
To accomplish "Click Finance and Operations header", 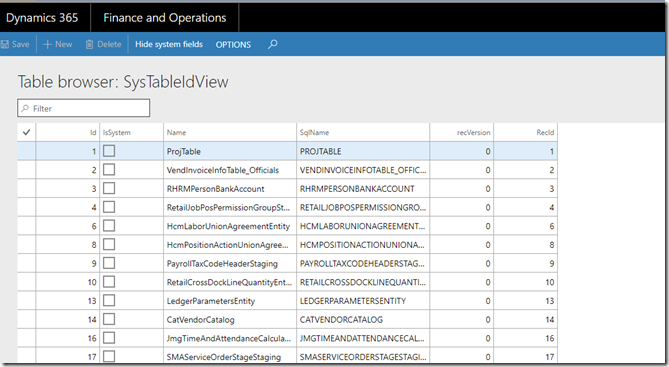I will [x=165, y=18].
